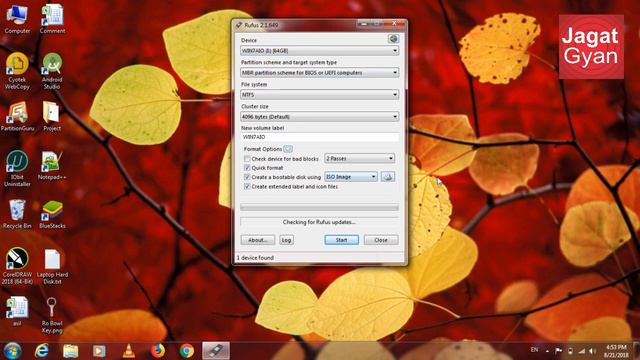
Task: Minimize the Rufus window
Action: pyautogui.click(x=363, y=24)
